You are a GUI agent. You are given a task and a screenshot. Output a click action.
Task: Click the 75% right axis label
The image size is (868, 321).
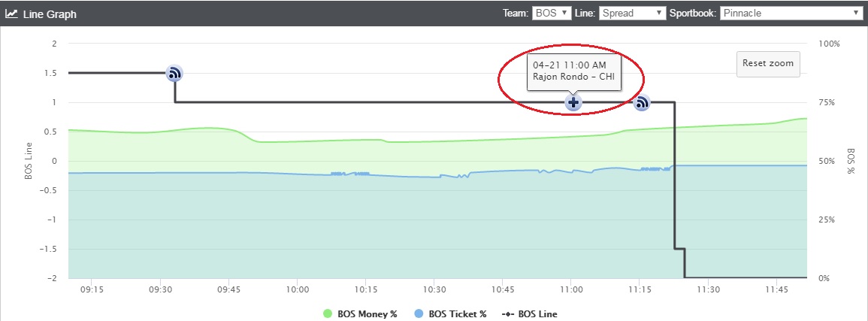(825, 102)
